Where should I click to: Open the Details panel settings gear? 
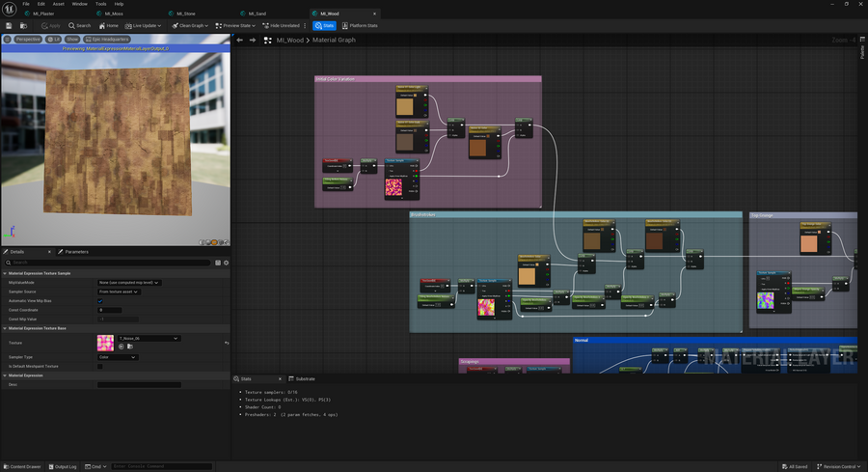point(227,263)
